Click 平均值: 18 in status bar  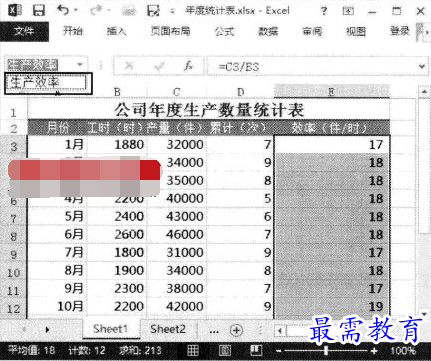click(x=31, y=351)
